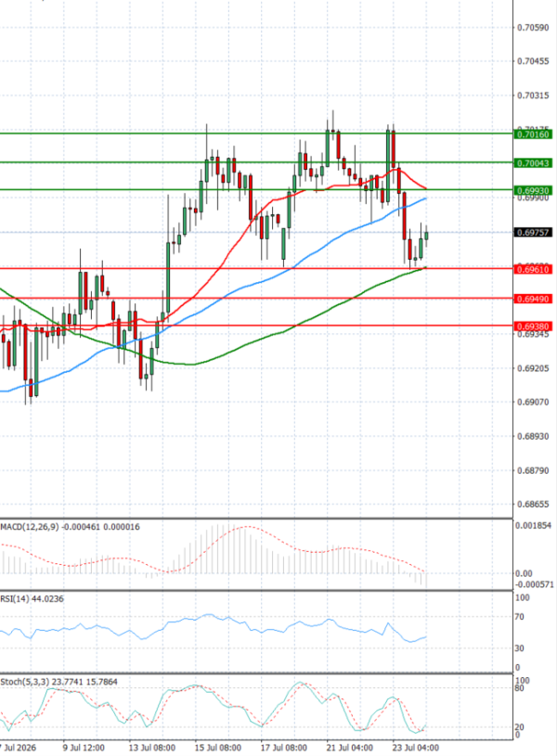Image resolution: width=557 pixels, height=756 pixels.
Task: Click the 0.70160 resistance price label
Action: pyautogui.click(x=533, y=135)
